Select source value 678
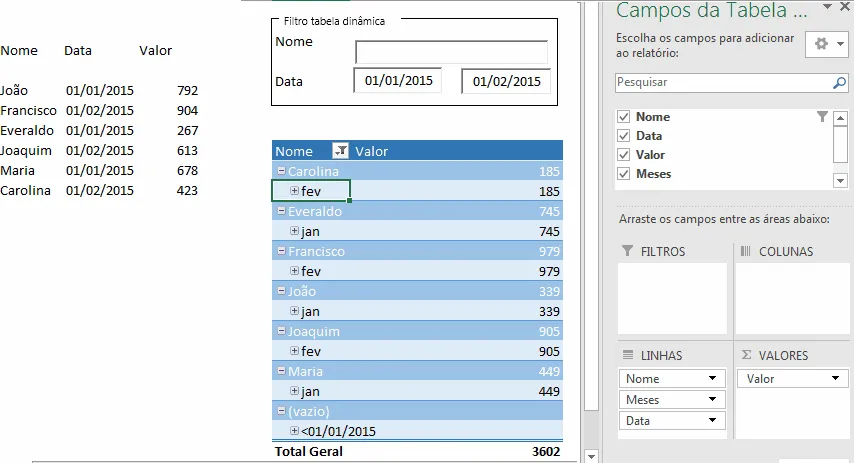 click(187, 170)
